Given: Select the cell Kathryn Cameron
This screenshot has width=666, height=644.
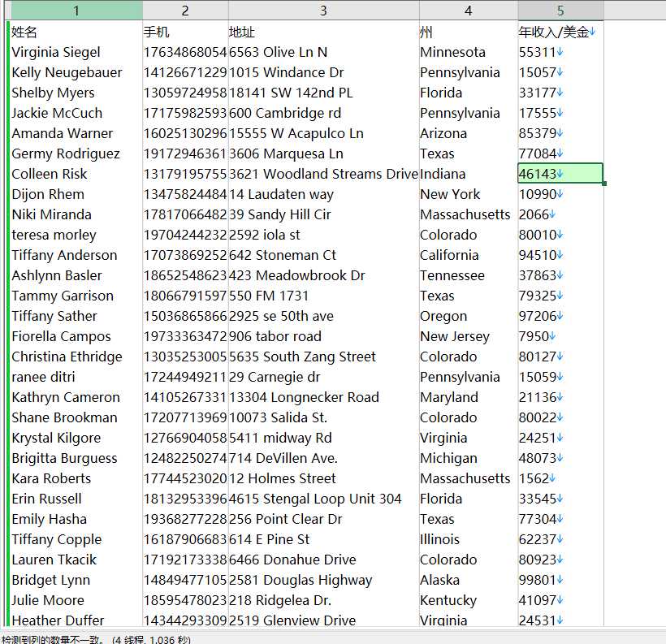Looking at the screenshot, I should coord(76,397).
